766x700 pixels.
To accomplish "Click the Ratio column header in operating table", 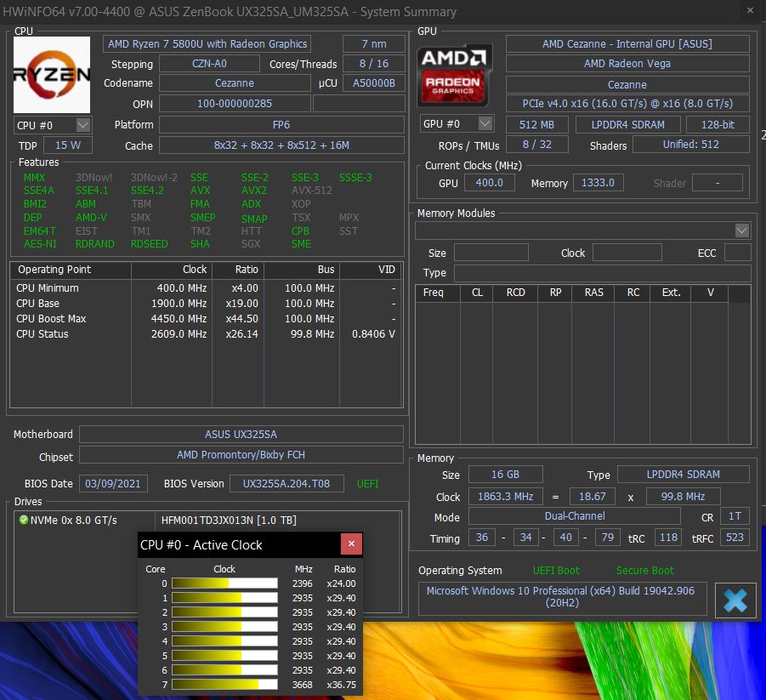I will point(238,270).
